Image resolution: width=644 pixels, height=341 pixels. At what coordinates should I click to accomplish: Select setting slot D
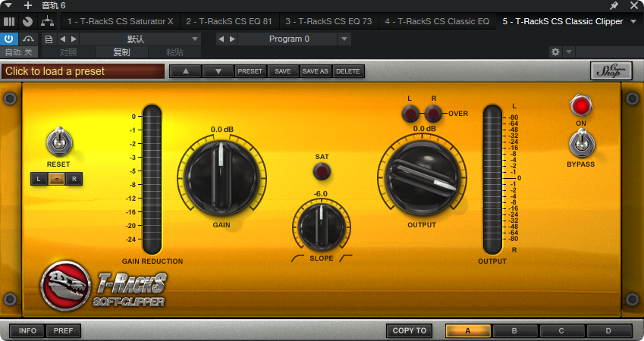click(x=608, y=330)
